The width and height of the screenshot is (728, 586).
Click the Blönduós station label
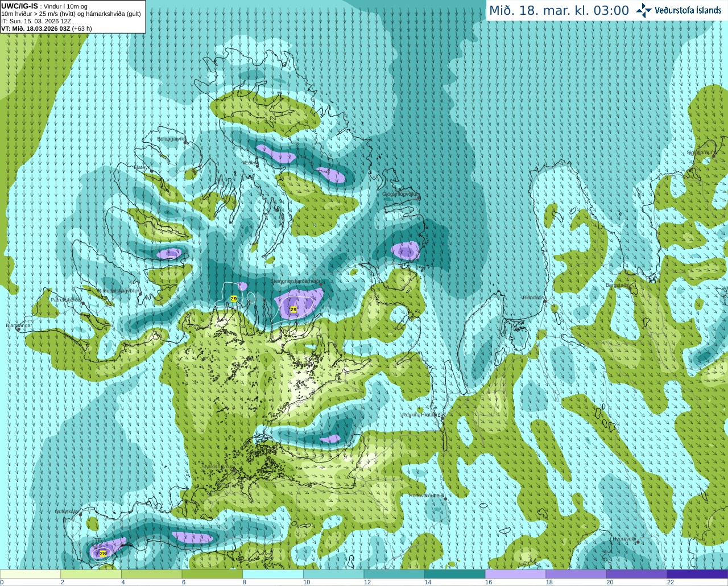534,298
